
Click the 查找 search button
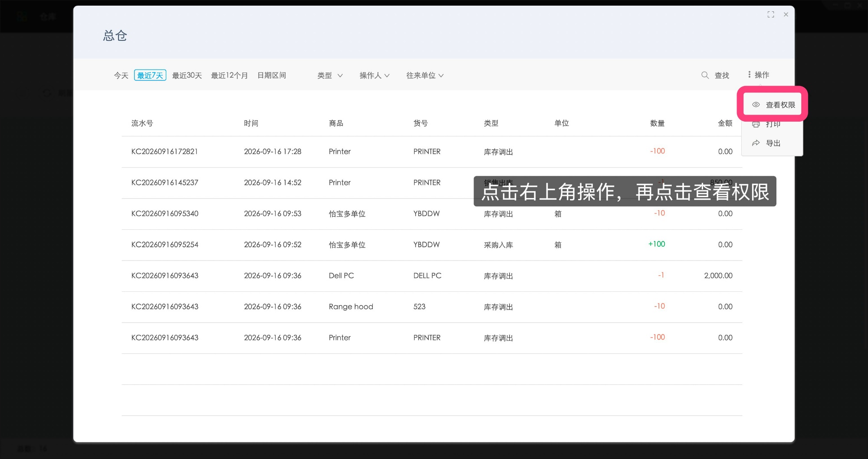pos(715,75)
